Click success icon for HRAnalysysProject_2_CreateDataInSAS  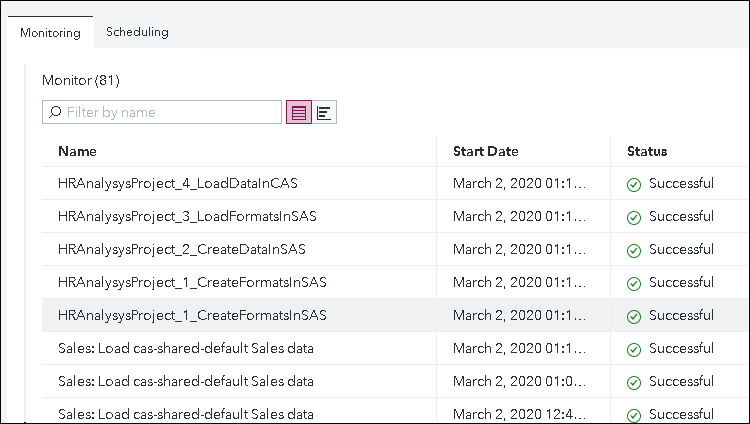(633, 250)
